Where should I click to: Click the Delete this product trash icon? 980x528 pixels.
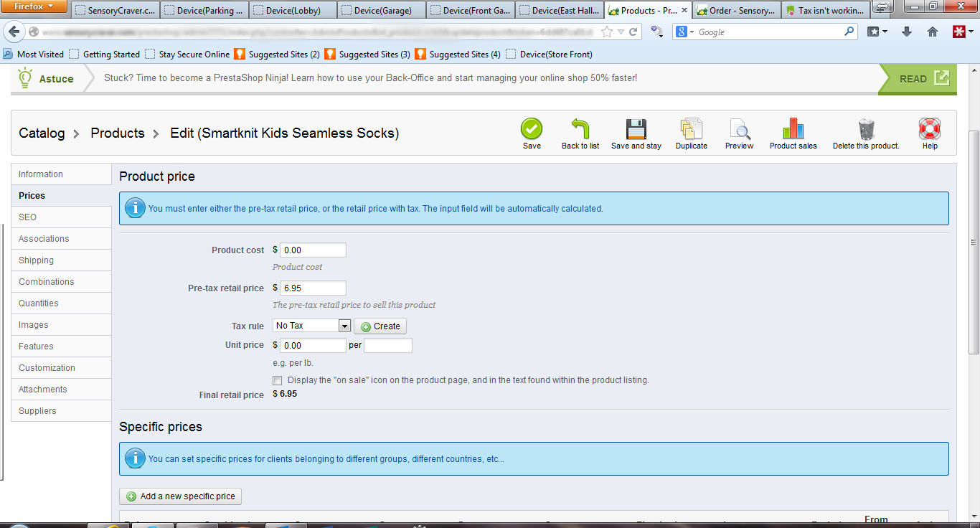point(866,129)
